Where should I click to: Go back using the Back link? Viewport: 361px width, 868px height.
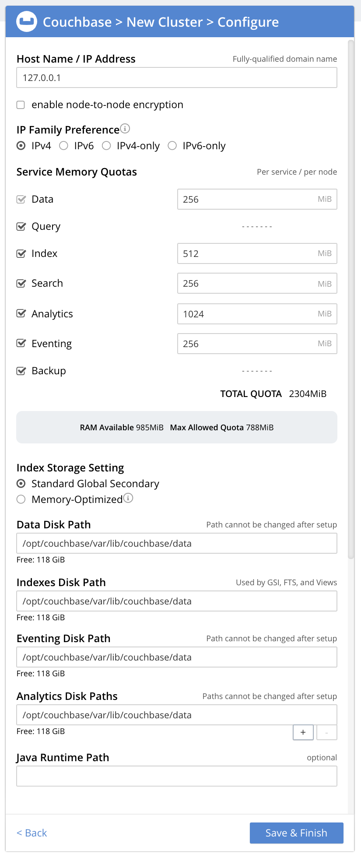pyautogui.click(x=32, y=833)
